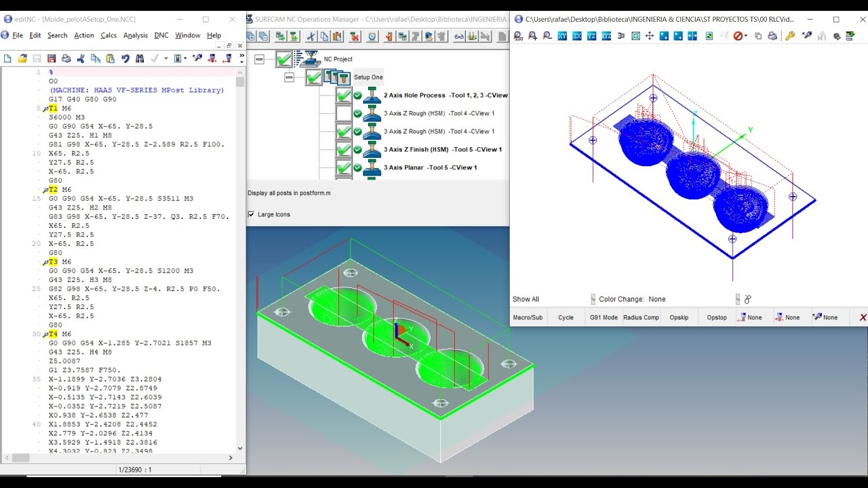Select the 3 Axis Planar operation row
The height and width of the screenshot is (488, 868).
click(x=430, y=167)
